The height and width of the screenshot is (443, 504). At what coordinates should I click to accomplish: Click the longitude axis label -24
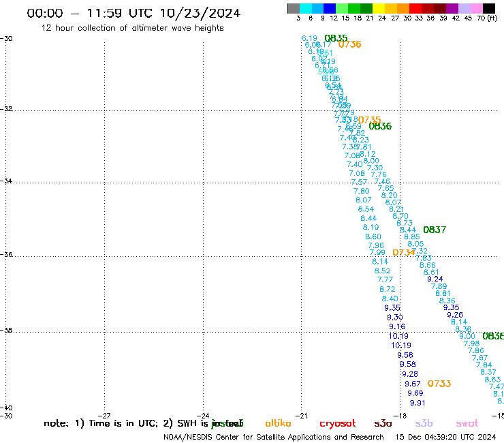pos(204,416)
